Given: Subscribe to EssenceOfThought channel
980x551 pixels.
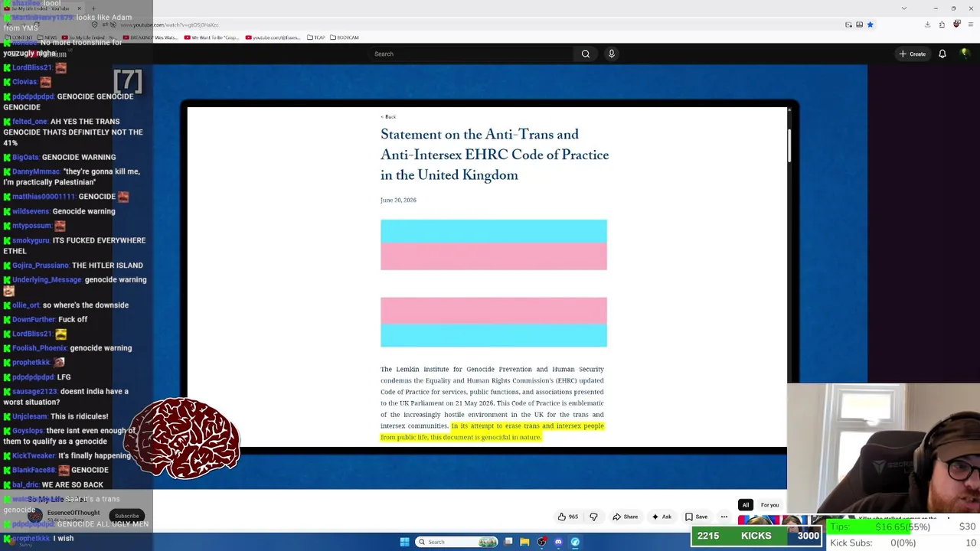Looking at the screenshot, I should 127,516.
